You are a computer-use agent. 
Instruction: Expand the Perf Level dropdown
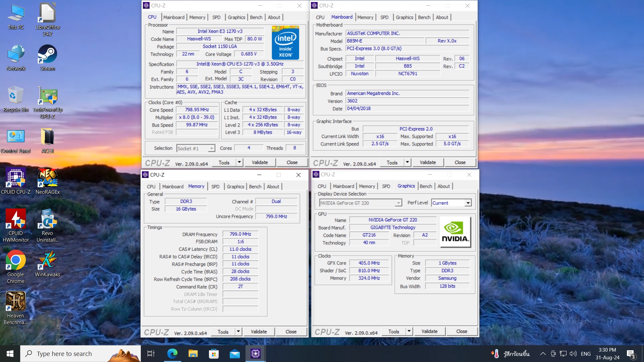click(x=468, y=203)
